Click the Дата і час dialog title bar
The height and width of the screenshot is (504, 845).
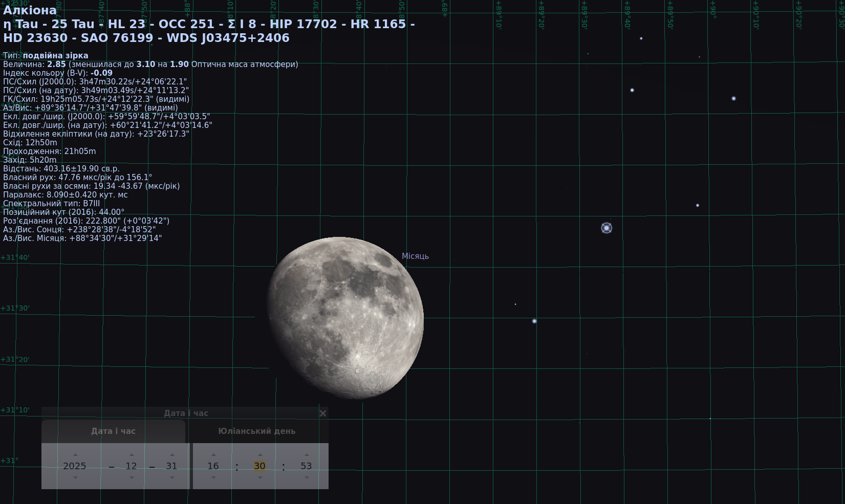185,413
